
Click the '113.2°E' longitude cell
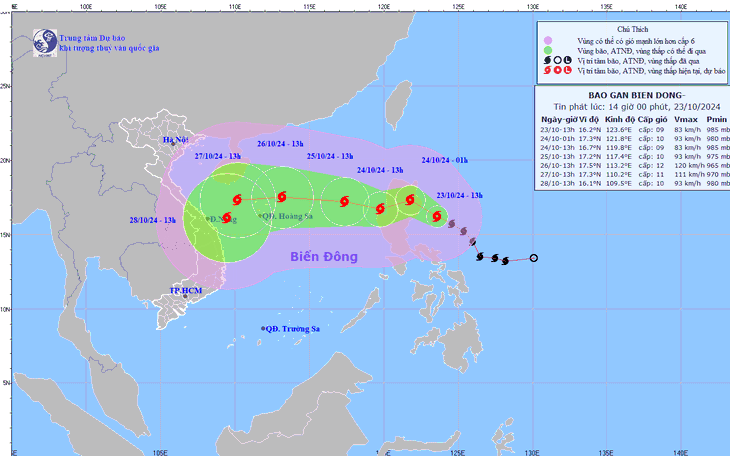click(619, 165)
